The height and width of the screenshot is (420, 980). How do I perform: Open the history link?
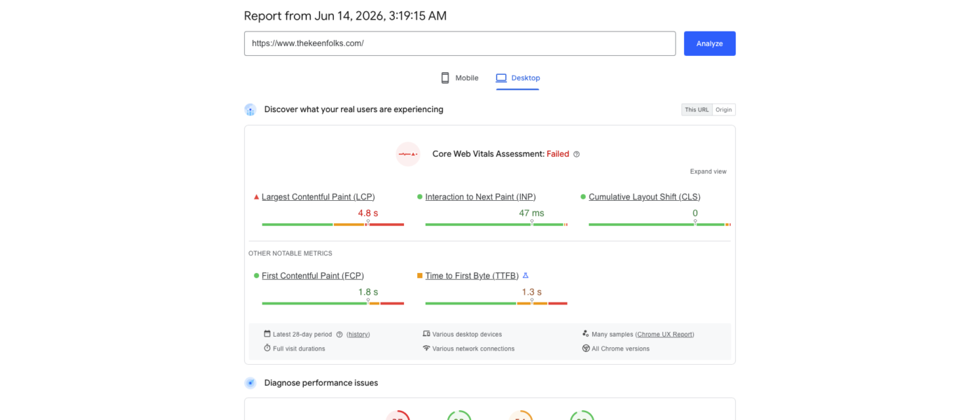click(358, 335)
